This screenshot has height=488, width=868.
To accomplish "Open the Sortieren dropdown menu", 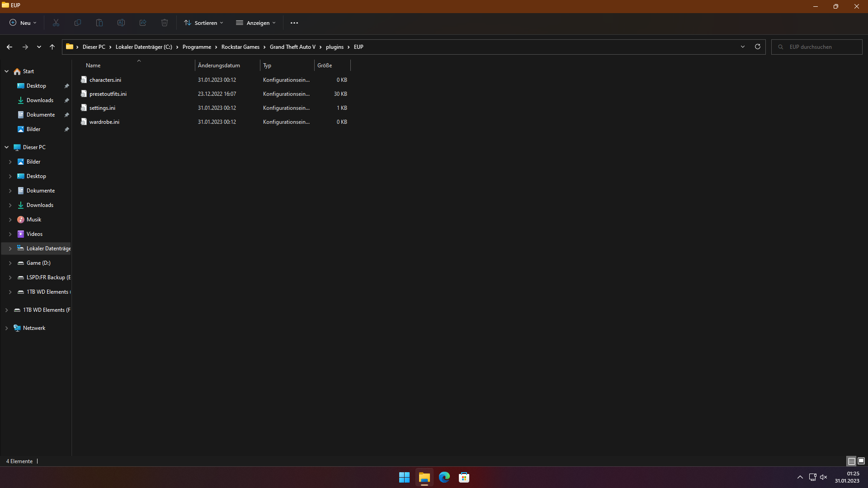I will [203, 23].
